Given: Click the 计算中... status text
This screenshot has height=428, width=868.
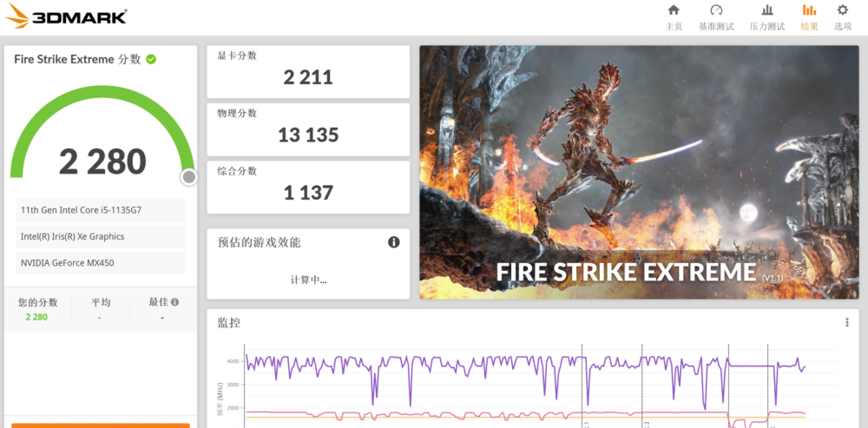Looking at the screenshot, I should coord(308,280).
